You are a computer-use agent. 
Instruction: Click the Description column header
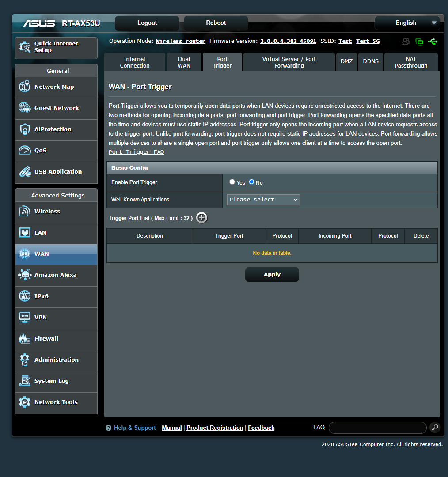(150, 236)
